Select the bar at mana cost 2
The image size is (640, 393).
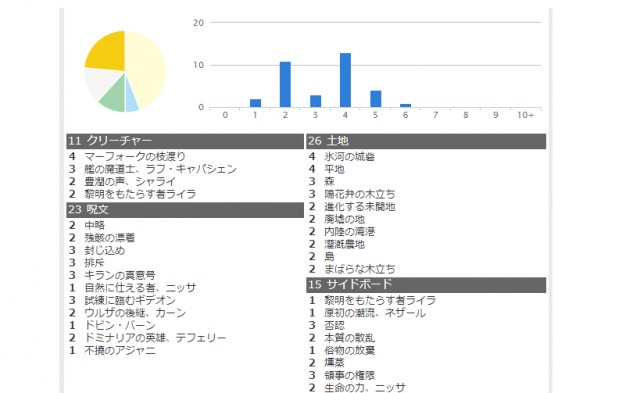285,84
